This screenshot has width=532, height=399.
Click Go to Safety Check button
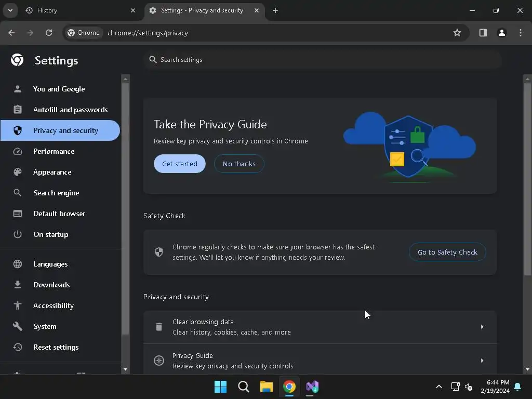(447, 252)
